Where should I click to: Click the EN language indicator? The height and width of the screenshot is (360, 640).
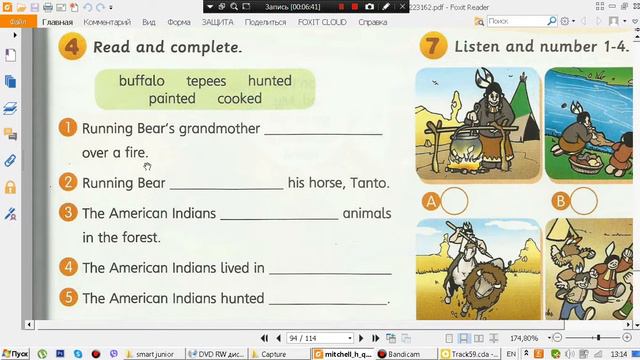click(511, 354)
